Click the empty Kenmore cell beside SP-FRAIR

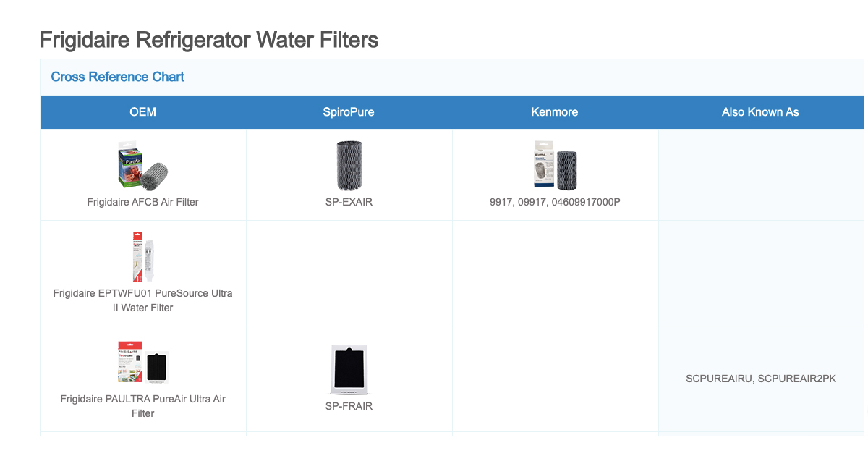click(x=555, y=379)
